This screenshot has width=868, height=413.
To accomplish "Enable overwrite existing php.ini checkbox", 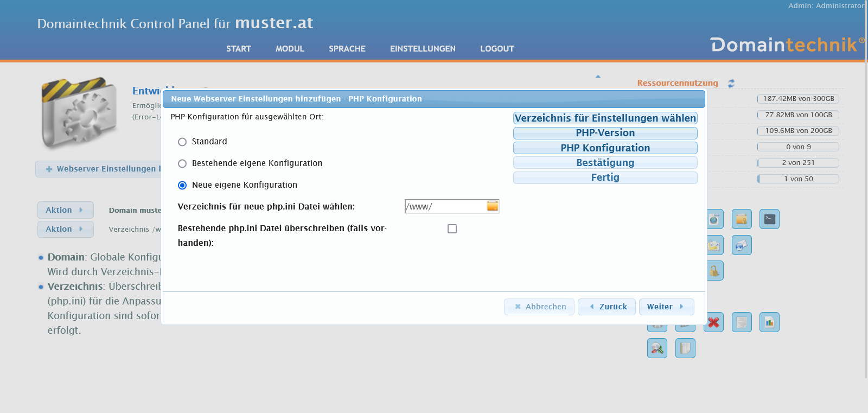I will [452, 229].
